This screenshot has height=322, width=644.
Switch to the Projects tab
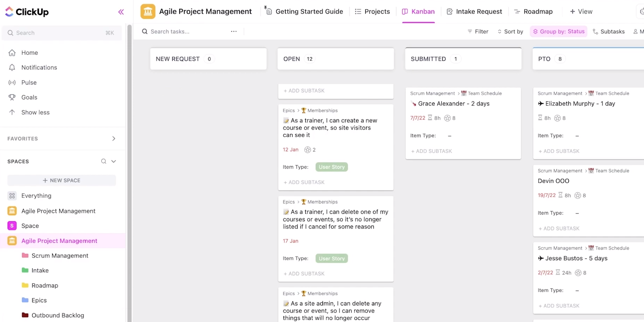pos(372,12)
